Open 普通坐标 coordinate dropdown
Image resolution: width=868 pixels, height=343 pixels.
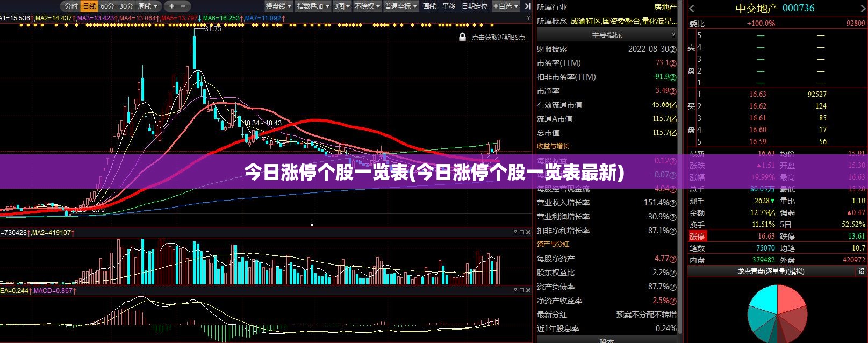pos(400,6)
